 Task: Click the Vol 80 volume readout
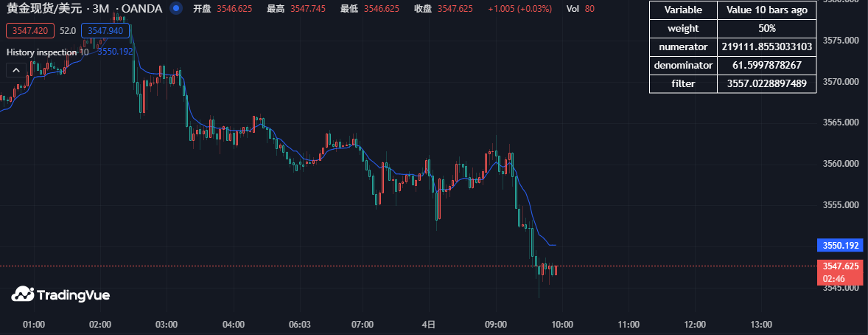pos(581,9)
